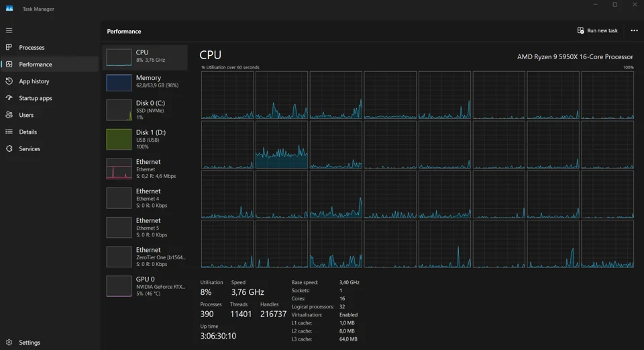Click the Base speed 3,40 GHz value

click(x=349, y=282)
